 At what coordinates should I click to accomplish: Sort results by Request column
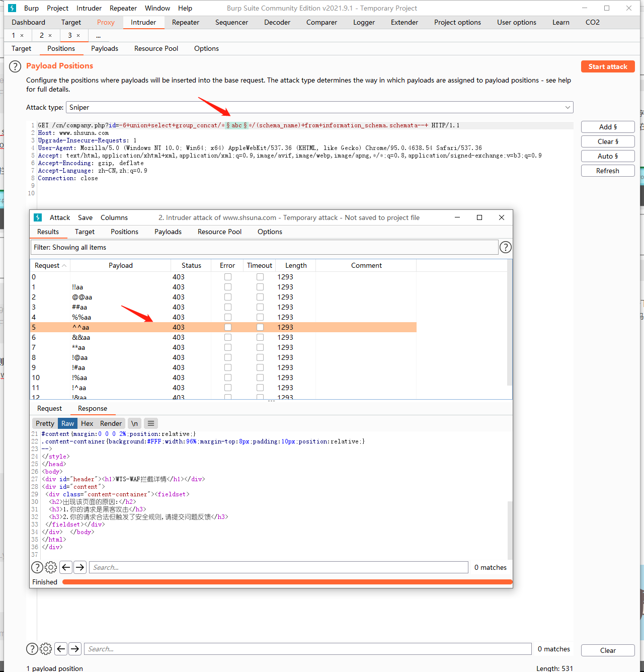[50, 265]
